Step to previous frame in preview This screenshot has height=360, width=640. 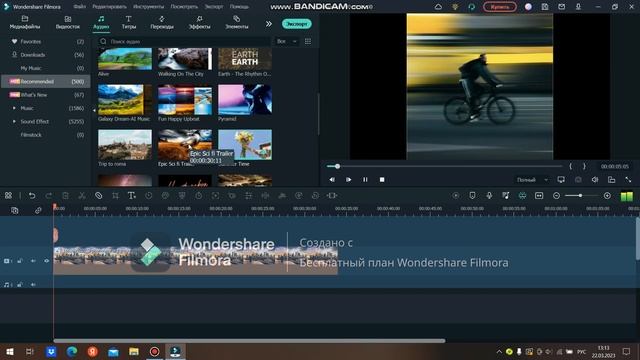pos(332,180)
